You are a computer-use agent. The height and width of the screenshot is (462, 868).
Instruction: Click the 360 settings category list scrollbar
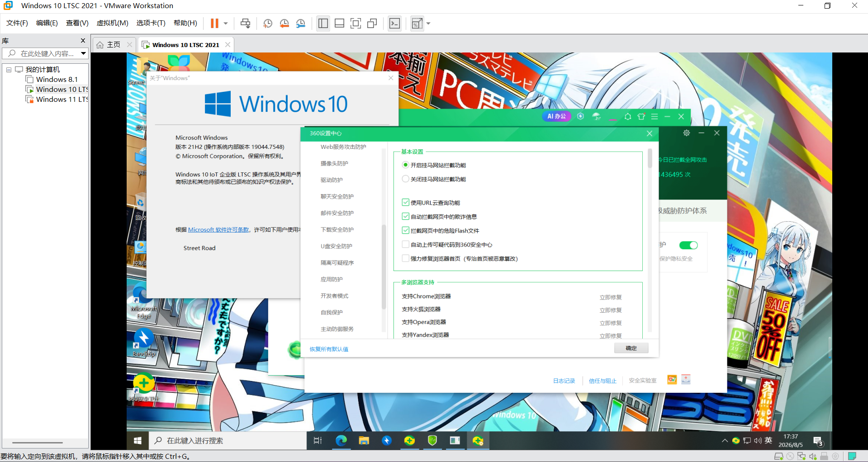coord(384,267)
